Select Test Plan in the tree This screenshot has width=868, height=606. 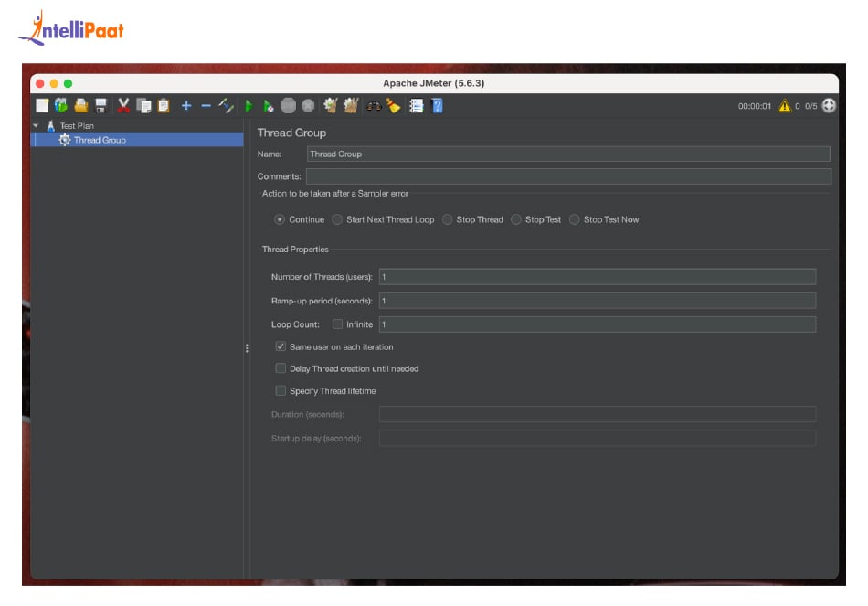77,126
